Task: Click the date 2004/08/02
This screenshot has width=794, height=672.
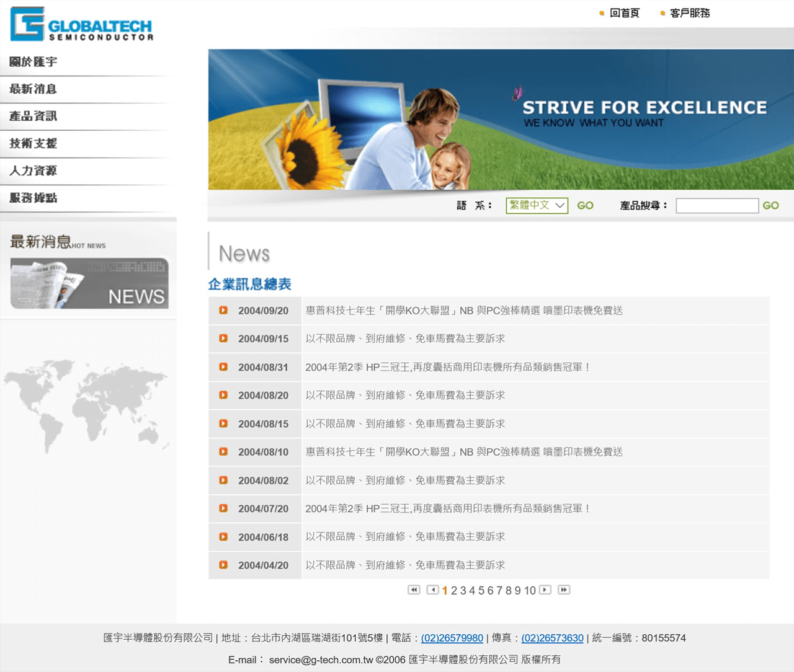Action: [263, 480]
